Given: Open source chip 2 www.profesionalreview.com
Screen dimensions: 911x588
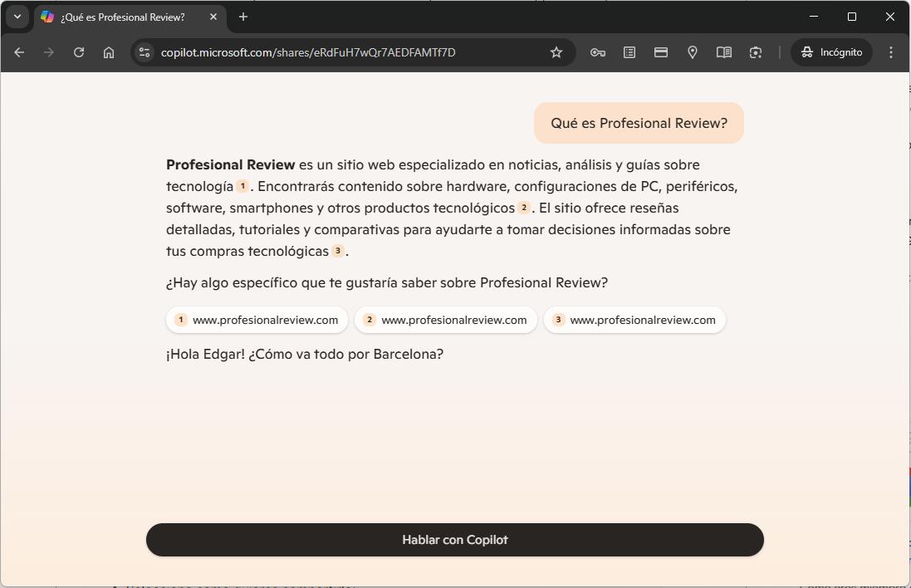Looking at the screenshot, I should (x=446, y=320).
